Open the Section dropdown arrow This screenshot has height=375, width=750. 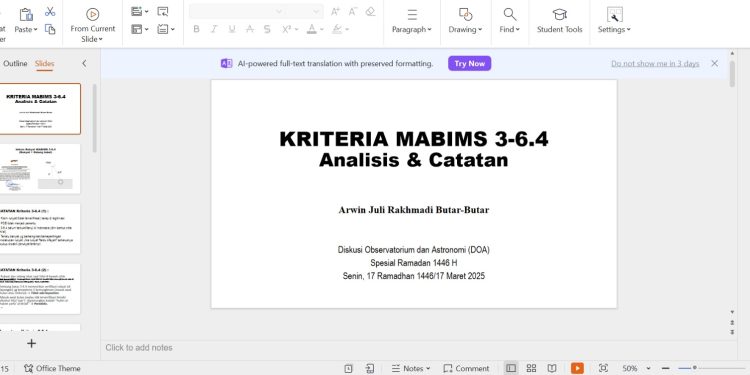(x=173, y=30)
